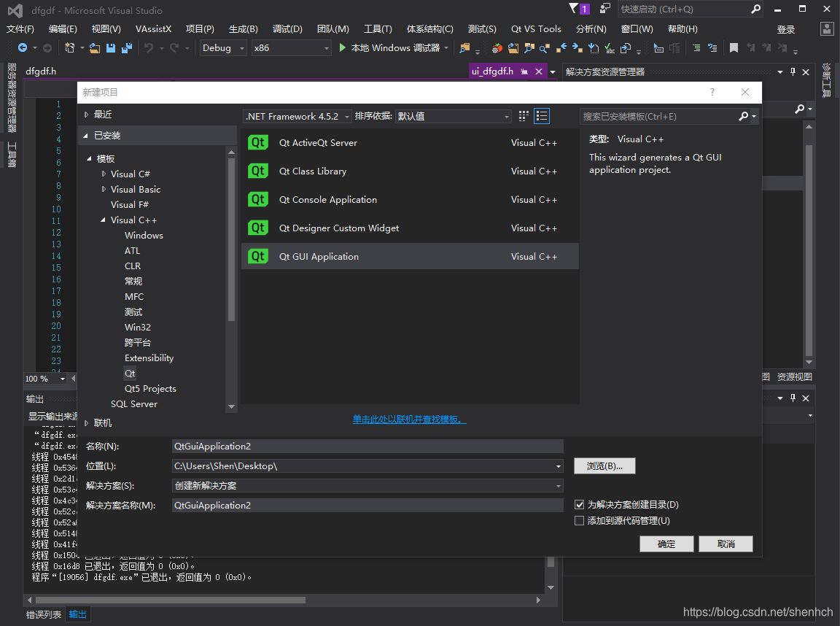Click the Qt Class Library icon

(258, 171)
